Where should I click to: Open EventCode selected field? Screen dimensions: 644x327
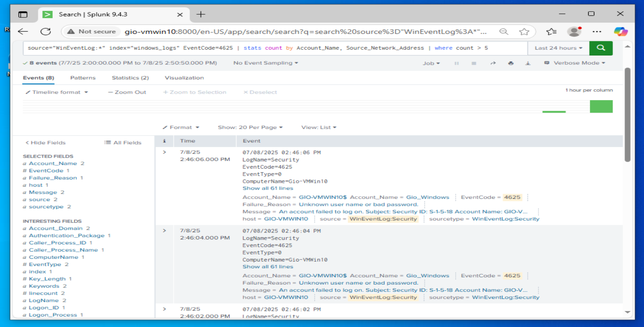46,171
